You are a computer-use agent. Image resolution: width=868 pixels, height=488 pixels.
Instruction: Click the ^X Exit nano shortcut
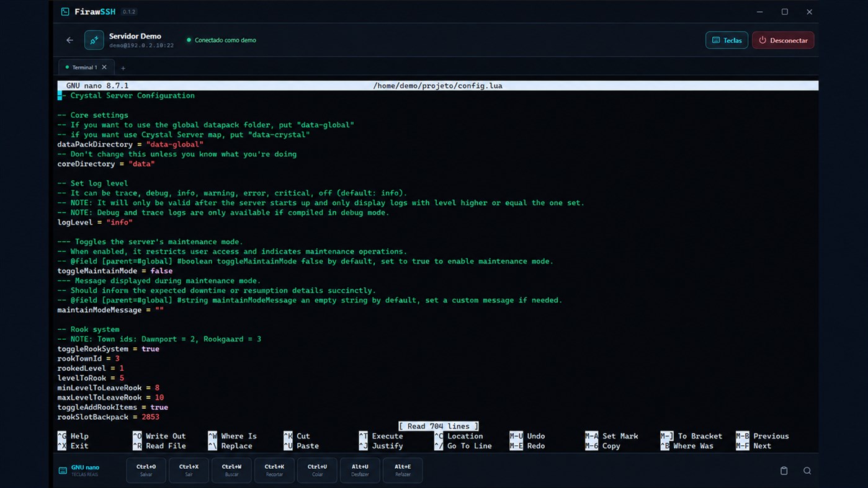(x=73, y=446)
